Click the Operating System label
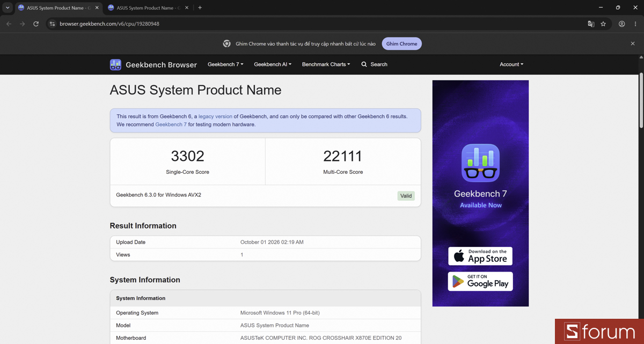The image size is (644, 344). pos(137,313)
